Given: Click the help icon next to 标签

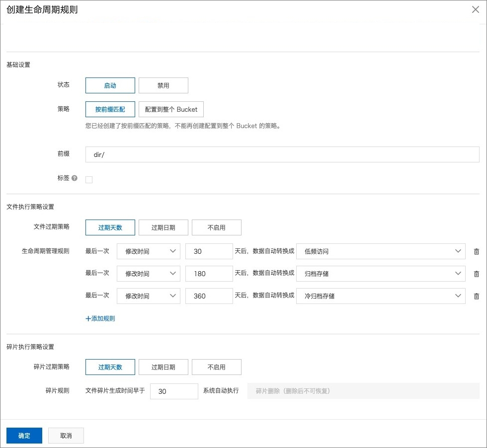Looking at the screenshot, I should point(75,178).
